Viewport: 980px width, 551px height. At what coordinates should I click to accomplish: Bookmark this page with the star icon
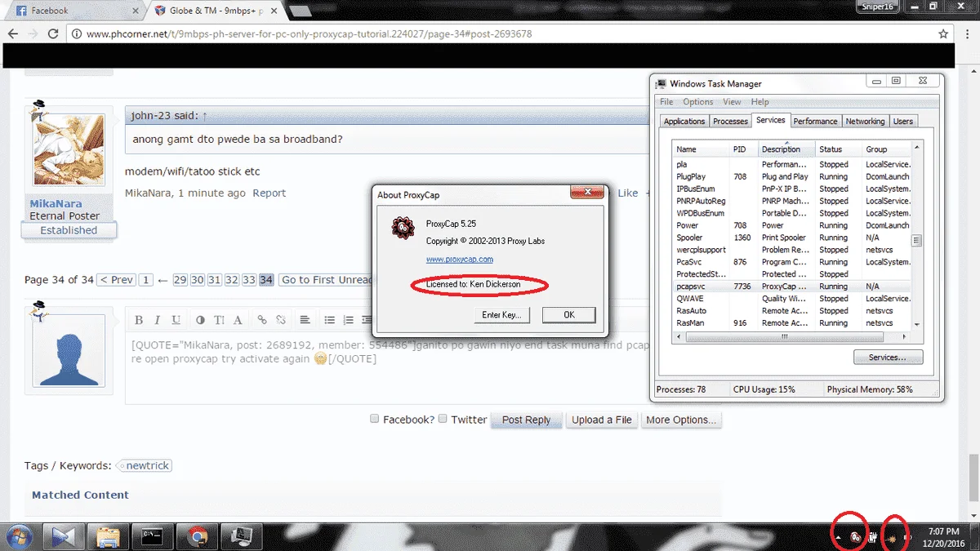943,34
